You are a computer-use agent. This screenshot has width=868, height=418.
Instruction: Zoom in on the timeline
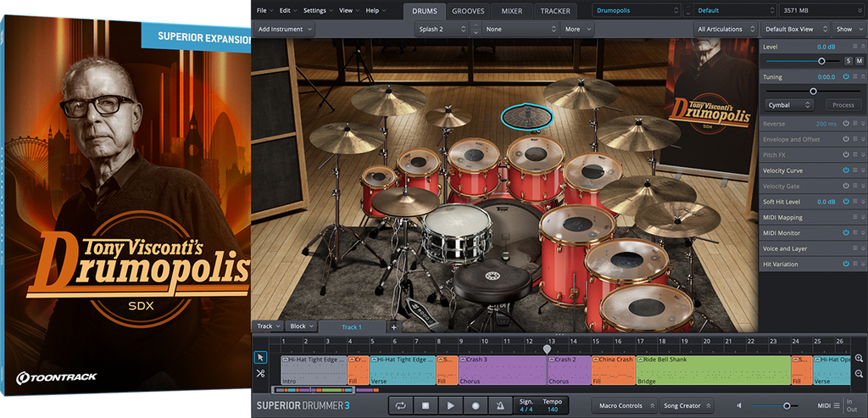pos(860,359)
